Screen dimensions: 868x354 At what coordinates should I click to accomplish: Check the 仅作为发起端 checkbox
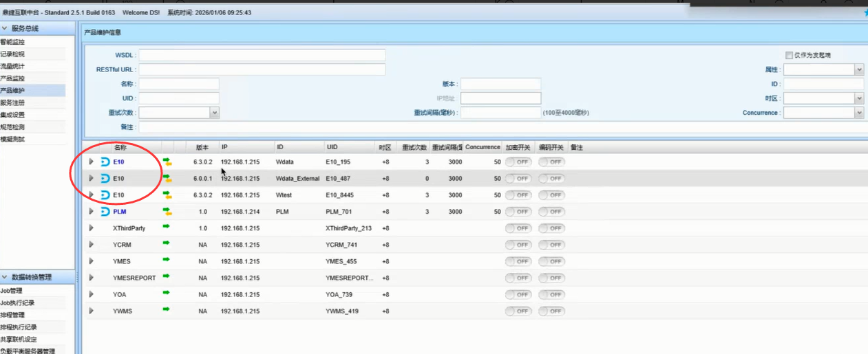click(789, 55)
